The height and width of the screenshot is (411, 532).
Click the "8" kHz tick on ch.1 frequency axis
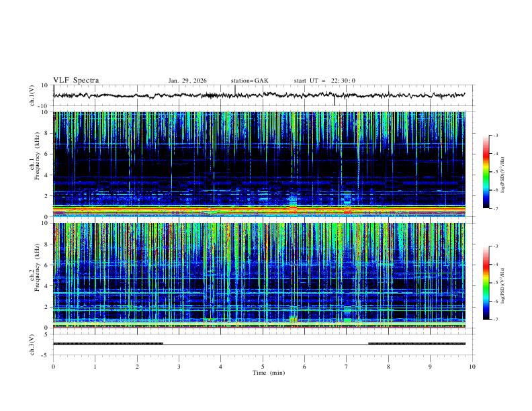[x=47, y=133]
